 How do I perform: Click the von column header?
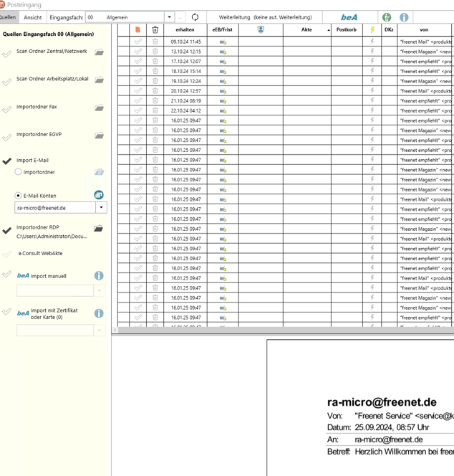424,29
